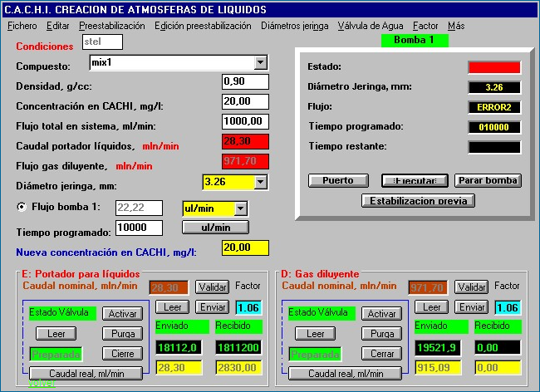Click Purga in the Gas diluyente panel
The image size is (540, 392).
tap(382, 333)
